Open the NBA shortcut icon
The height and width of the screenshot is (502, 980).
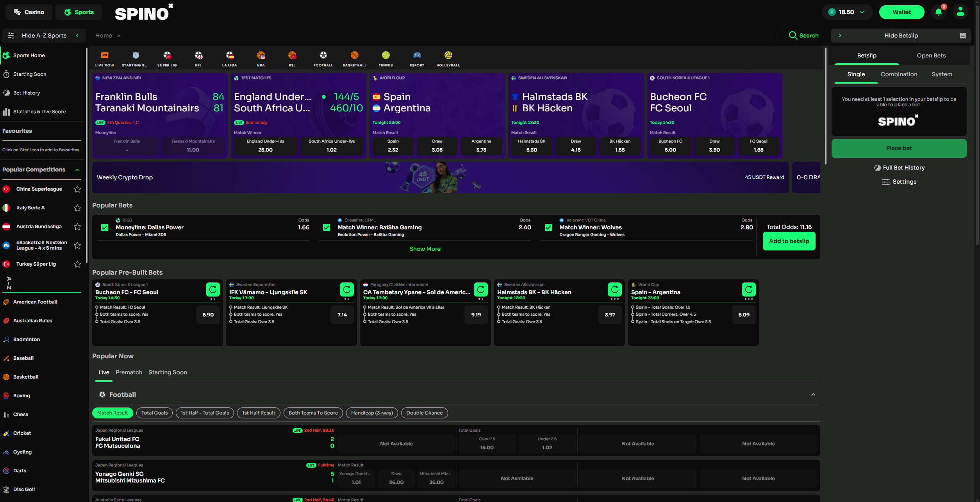click(x=261, y=55)
